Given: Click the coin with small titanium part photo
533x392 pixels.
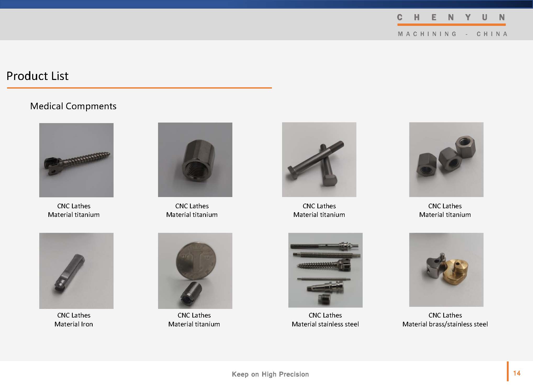Looking at the screenshot, I should tap(195, 271).
